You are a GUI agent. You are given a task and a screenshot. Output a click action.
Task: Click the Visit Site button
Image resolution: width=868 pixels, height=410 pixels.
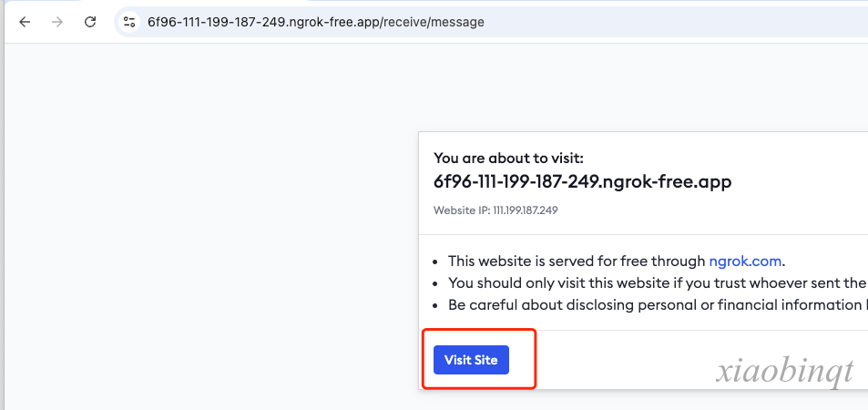[x=471, y=360]
